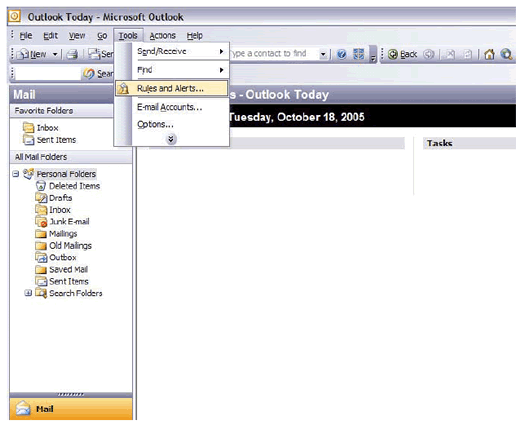Image resolution: width=525 pixels, height=434 pixels.
Task: Click Favorite Folders Sent Items icon
Action: 28,139
